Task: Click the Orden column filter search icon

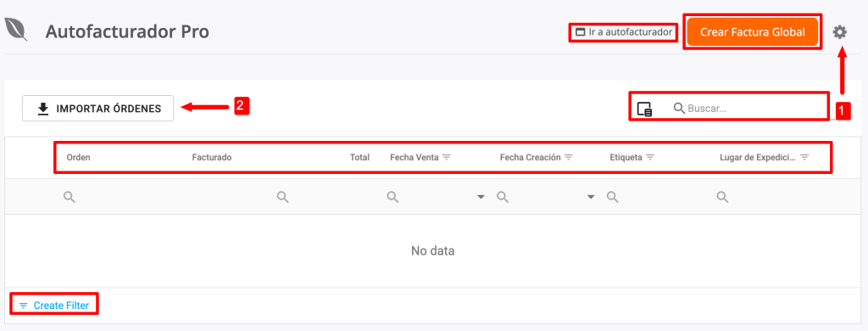Action: pyautogui.click(x=70, y=197)
